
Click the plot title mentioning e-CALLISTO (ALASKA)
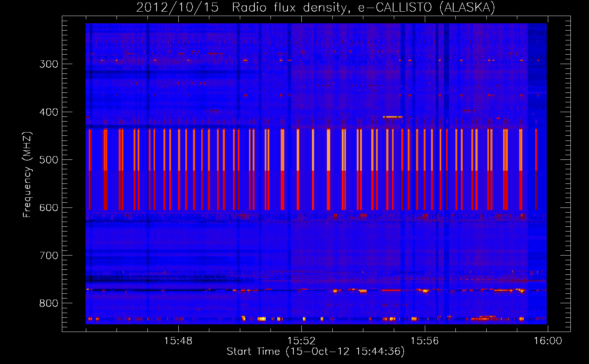pyautogui.click(x=316, y=7)
